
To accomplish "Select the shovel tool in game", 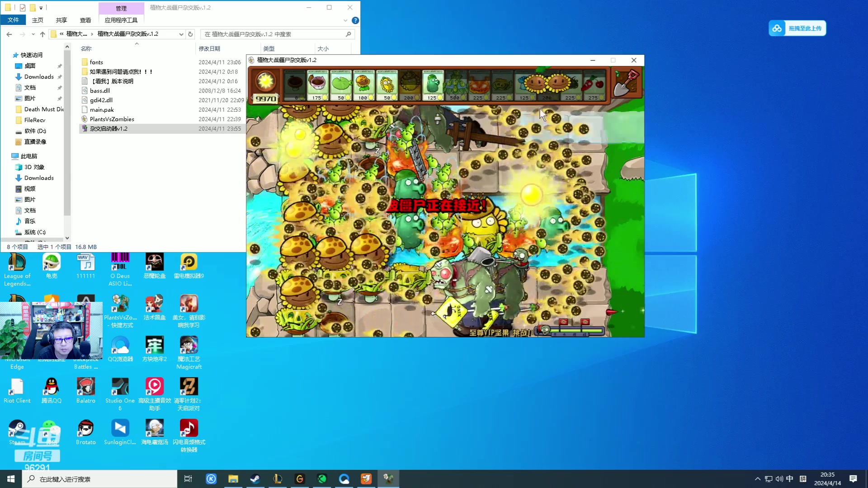I will click(x=626, y=83).
